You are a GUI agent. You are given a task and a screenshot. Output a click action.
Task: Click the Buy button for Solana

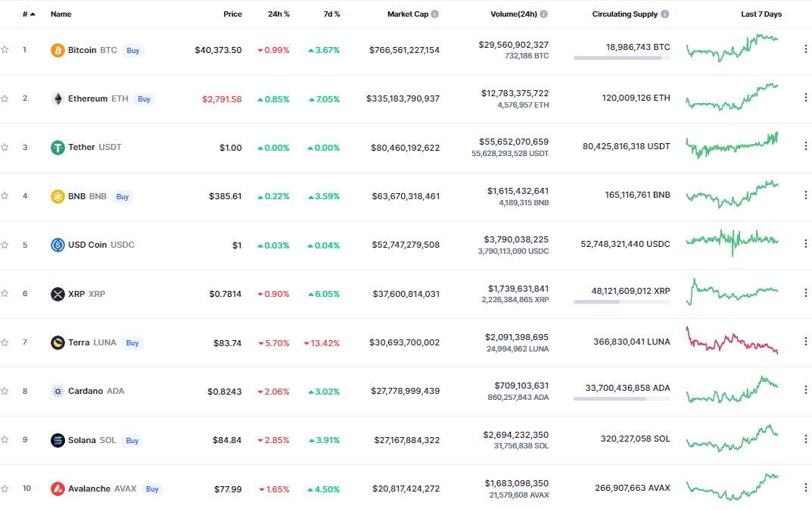pos(132,440)
